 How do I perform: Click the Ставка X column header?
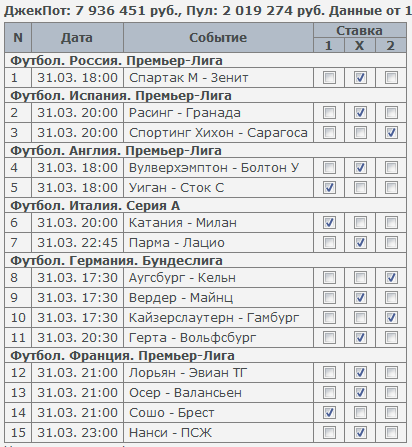(x=360, y=45)
